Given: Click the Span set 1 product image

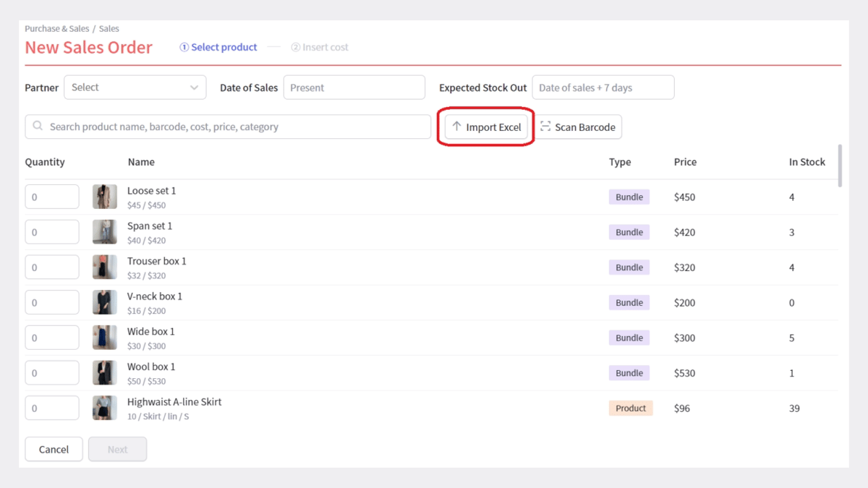Looking at the screenshot, I should 105,232.
